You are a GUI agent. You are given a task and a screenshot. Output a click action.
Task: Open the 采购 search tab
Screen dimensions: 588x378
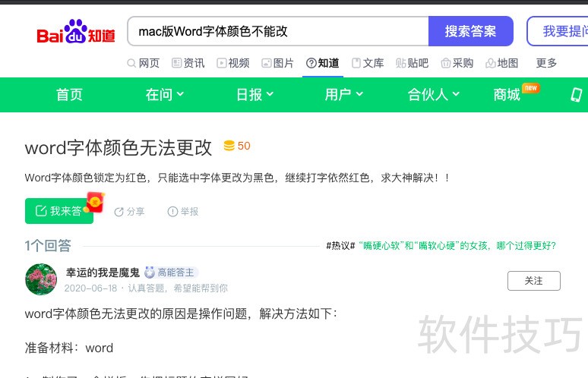pyautogui.click(x=457, y=63)
